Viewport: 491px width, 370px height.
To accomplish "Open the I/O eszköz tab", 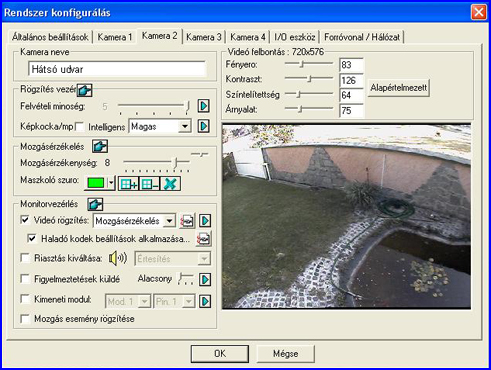I will pos(295,37).
